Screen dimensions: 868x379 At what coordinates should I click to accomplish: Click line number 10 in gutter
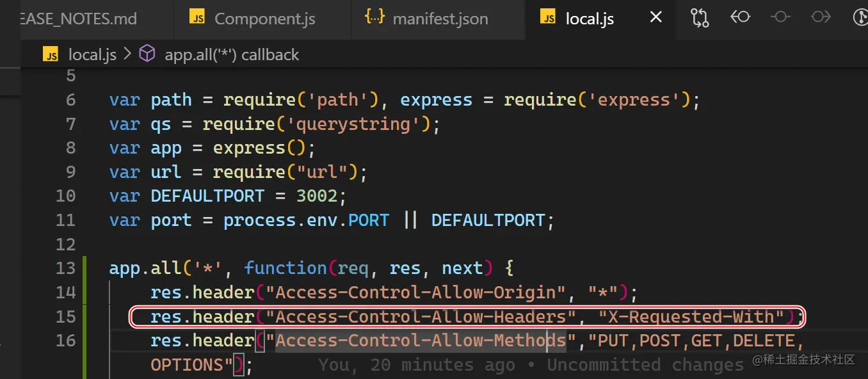click(65, 196)
